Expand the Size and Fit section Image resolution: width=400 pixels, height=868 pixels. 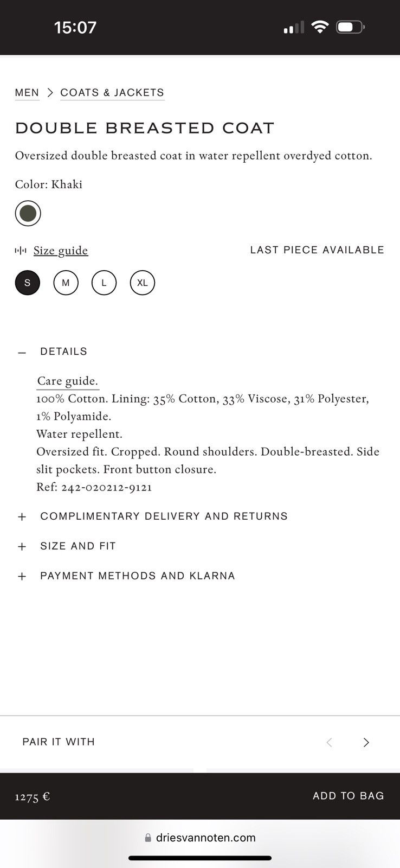tap(67, 546)
